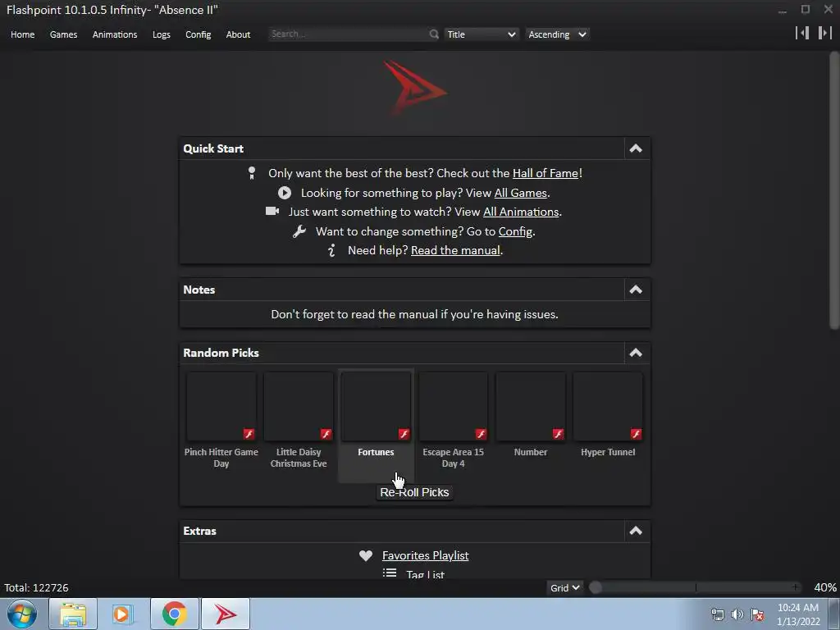This screenshot has width=840, height=630.
Task: Select the Number game thumbnail
Action: [531, 407]
